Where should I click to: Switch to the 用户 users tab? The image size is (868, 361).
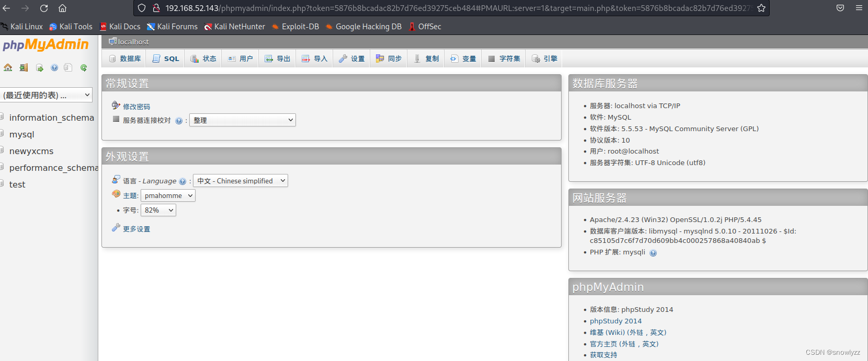pyautogui.click(x=241, y=59)
